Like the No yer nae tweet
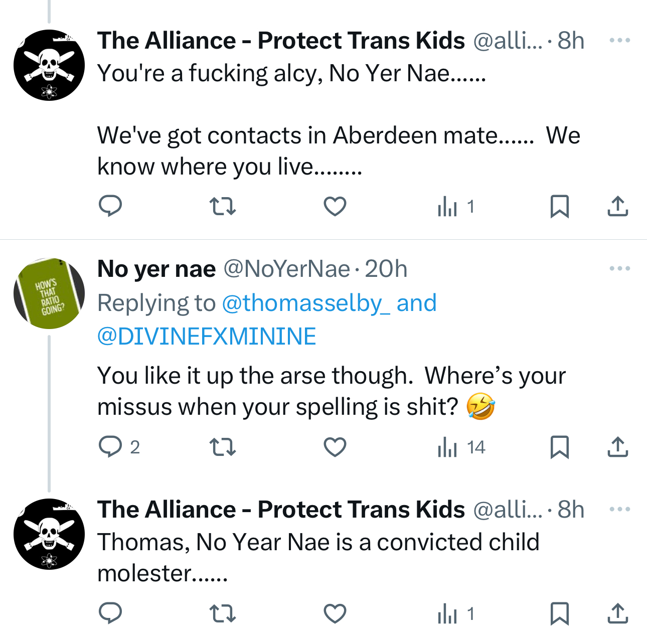The width and height of the screenshot is (647, 644). tap(335, 446)
